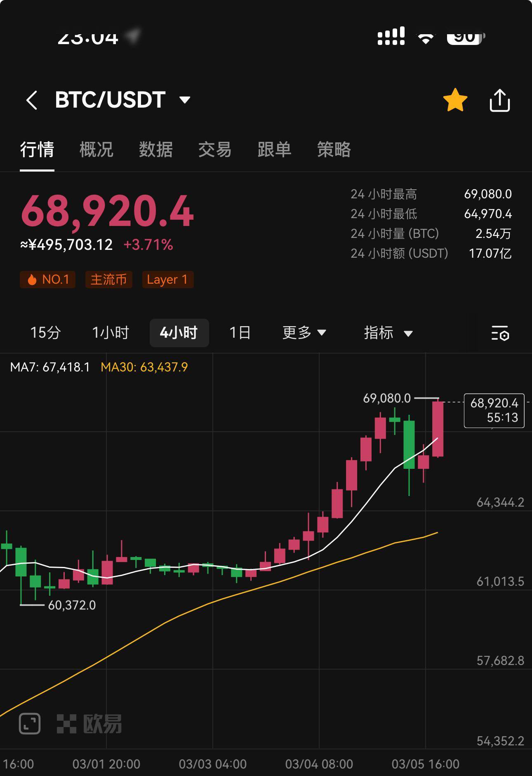Tap the Layer 1 tag
The height and width of the screenshot is (776, 532).
pos(167,280)
